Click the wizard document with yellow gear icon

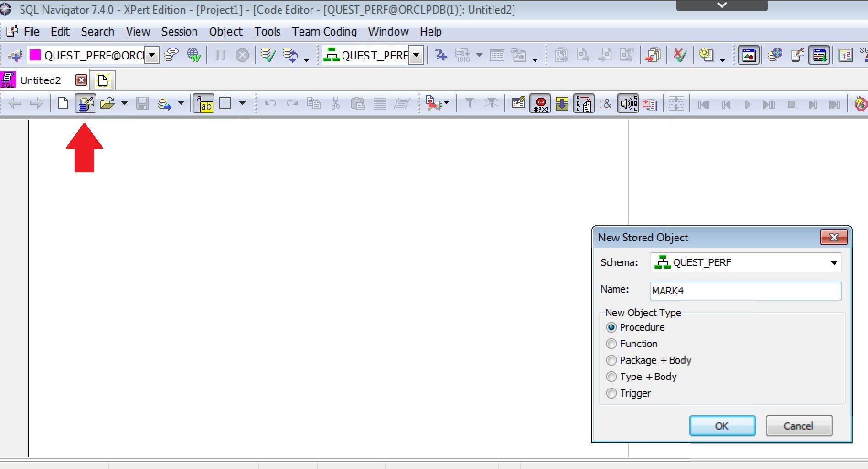pos(707,55)
